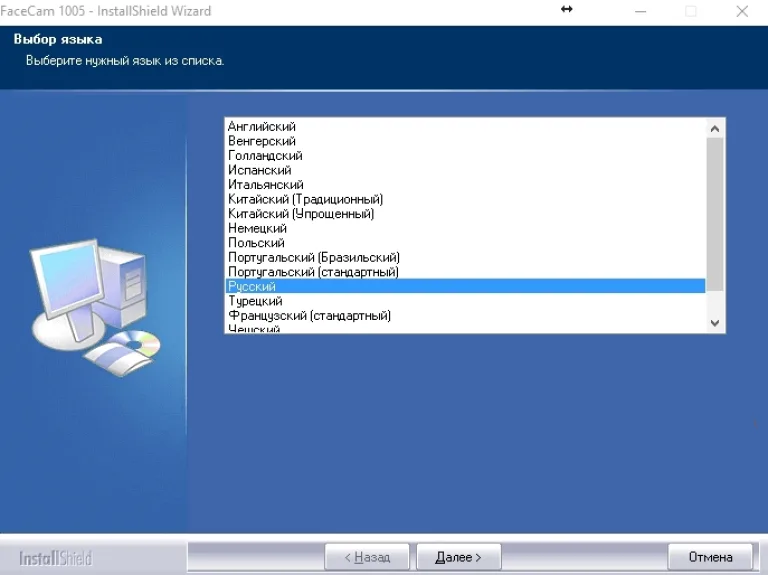Select Английский in the language list

(465, 126)
